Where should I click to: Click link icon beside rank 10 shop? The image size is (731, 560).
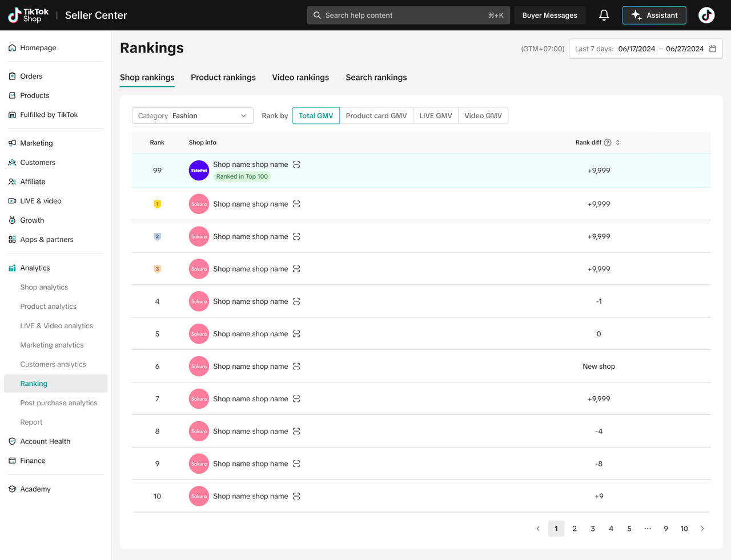296,496
